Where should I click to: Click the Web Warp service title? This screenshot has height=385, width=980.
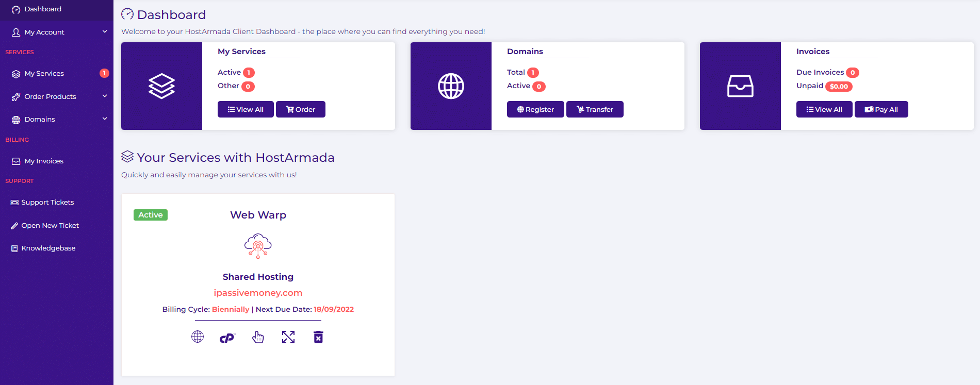258,215
